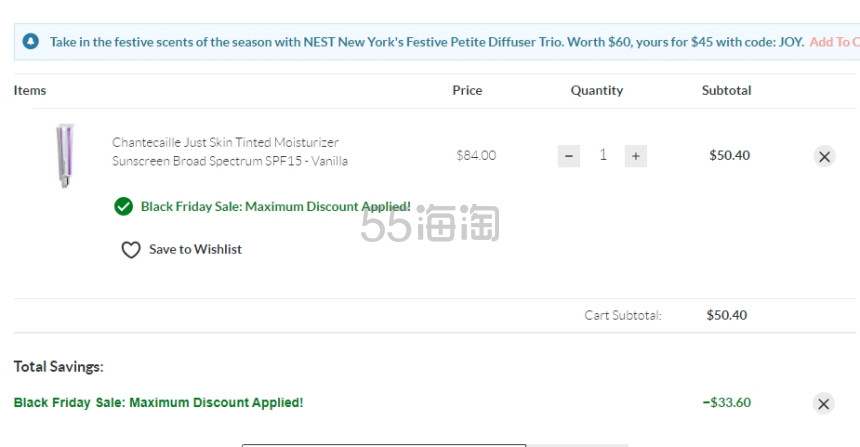Decrease item quantity with minus button
The image size is (860, 447).
coord(569,156)
